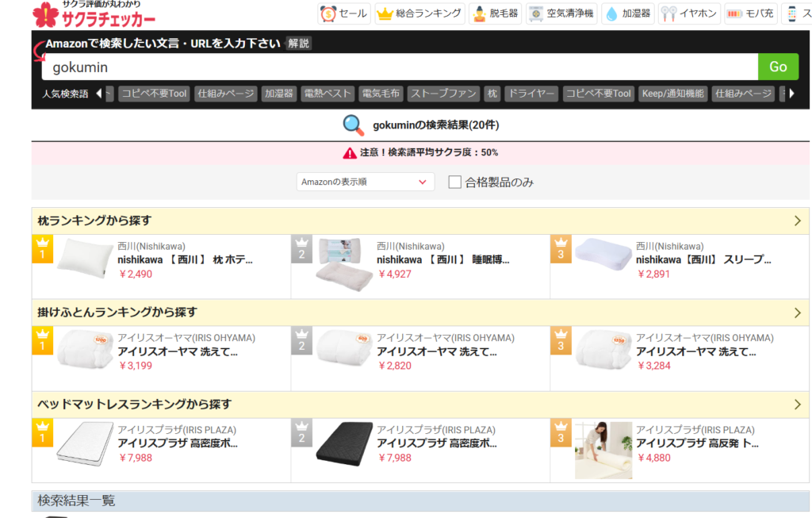The image size is (812, 518).
Task: Expand the ベッドマットレスランキングから探す section
Action: 797,405
